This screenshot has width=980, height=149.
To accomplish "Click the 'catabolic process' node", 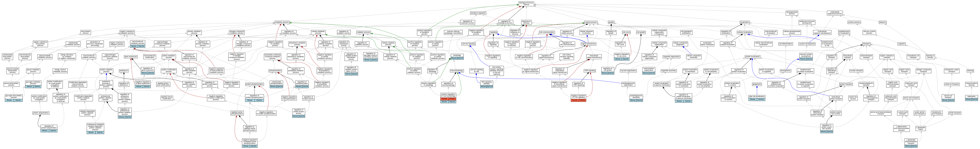I will (x=363, y=32).
